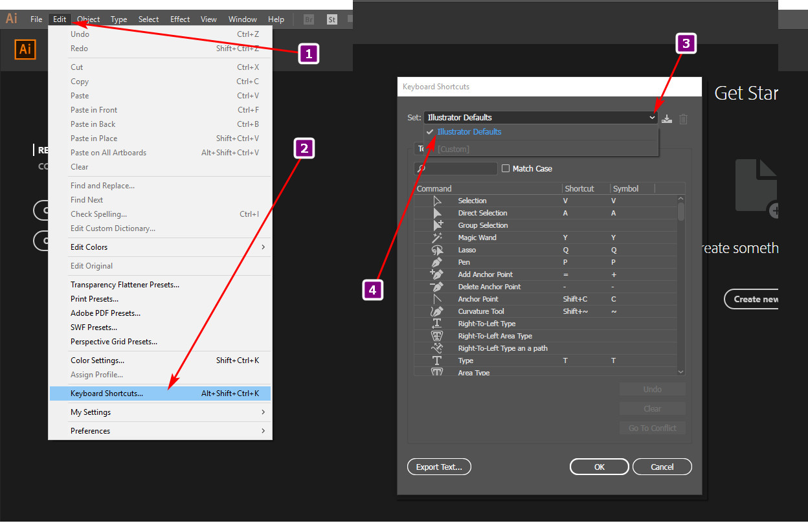808x532 pixels.
Task: Expand the Edit Colors submenu
Action: 161,247
